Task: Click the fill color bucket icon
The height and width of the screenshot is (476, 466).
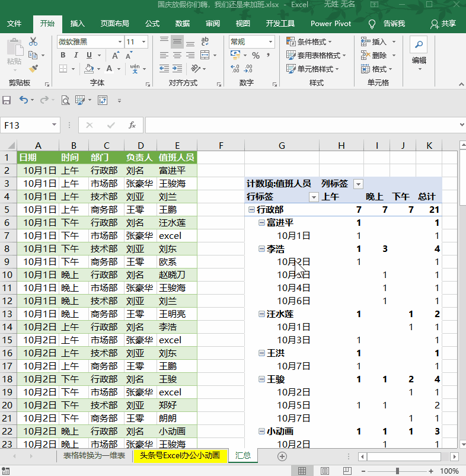Action: coord(89,69)
